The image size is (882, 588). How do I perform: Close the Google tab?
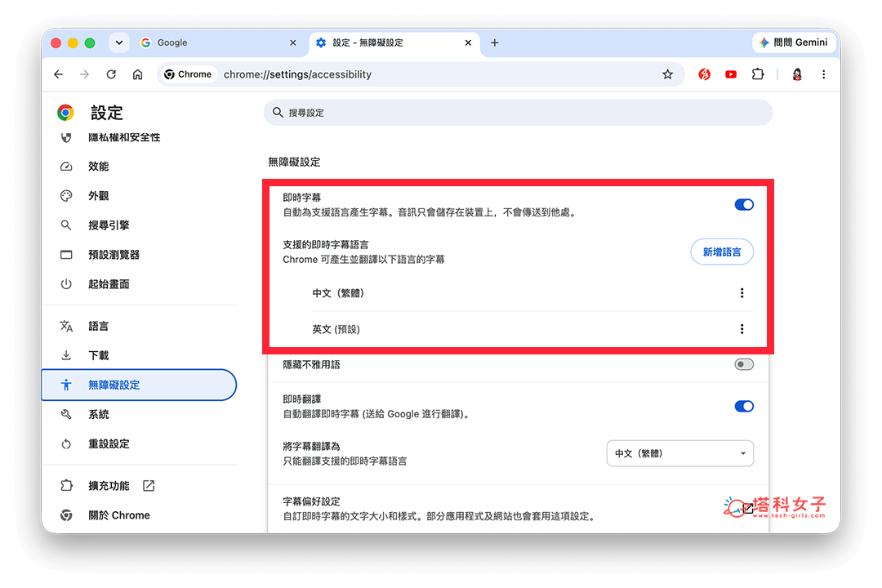coord(292,42)
